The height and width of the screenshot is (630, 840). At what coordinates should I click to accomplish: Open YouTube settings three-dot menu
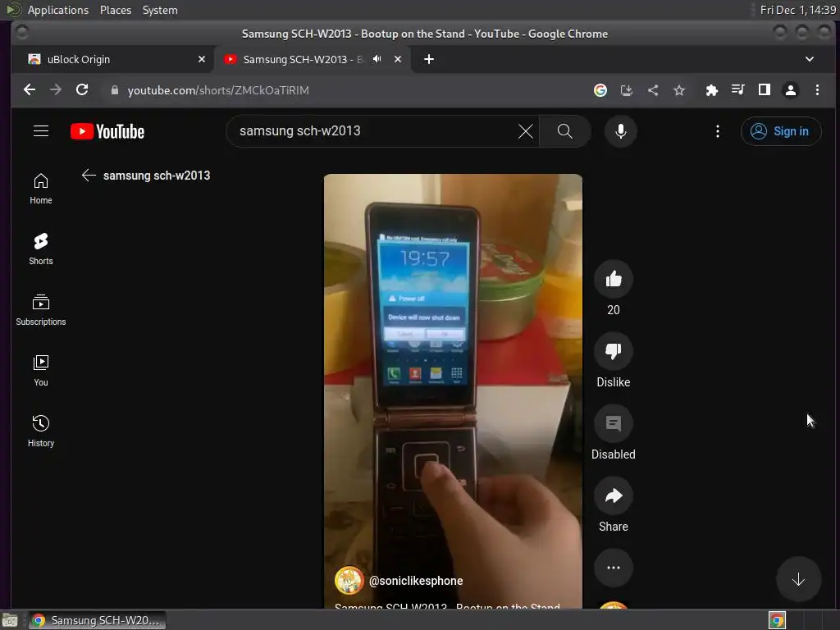pos(717,131)
